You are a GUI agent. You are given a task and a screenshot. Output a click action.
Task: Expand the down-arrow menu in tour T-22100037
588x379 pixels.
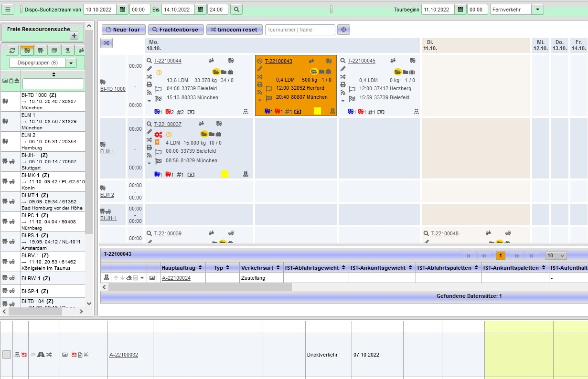[149, 163]
